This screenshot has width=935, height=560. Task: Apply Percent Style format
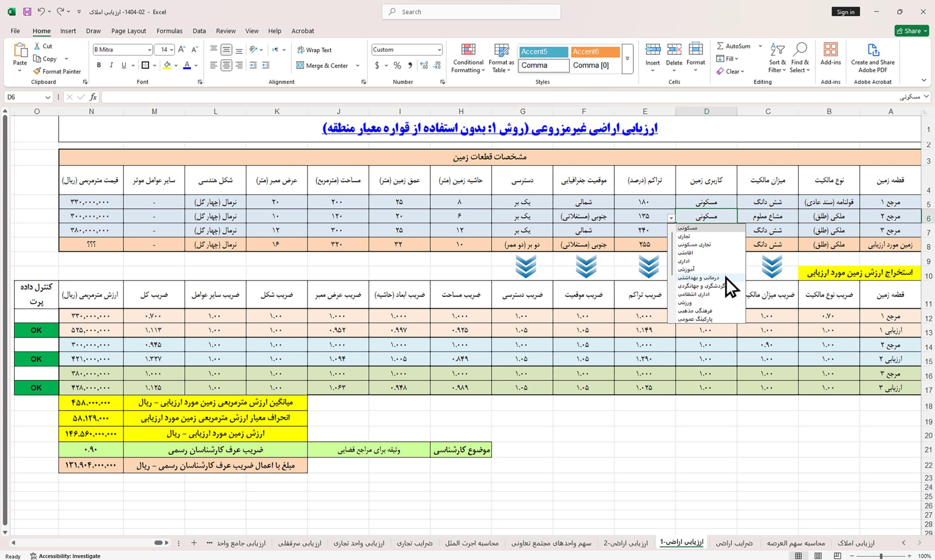click(x=397, y=65)
